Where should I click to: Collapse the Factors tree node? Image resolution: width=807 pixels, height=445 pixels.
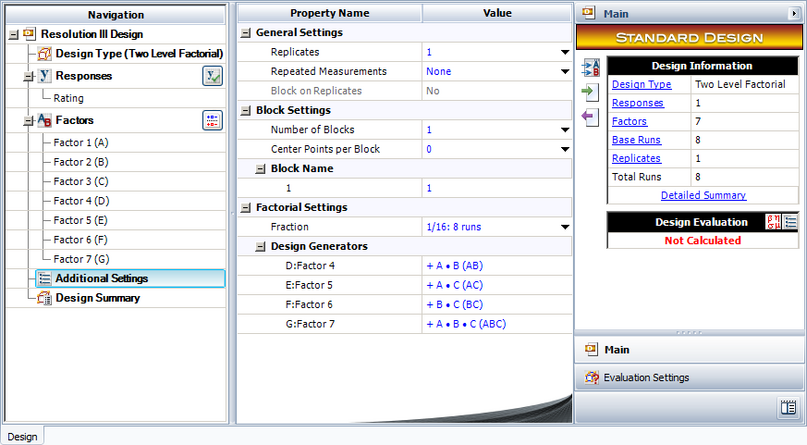[28, 121]
